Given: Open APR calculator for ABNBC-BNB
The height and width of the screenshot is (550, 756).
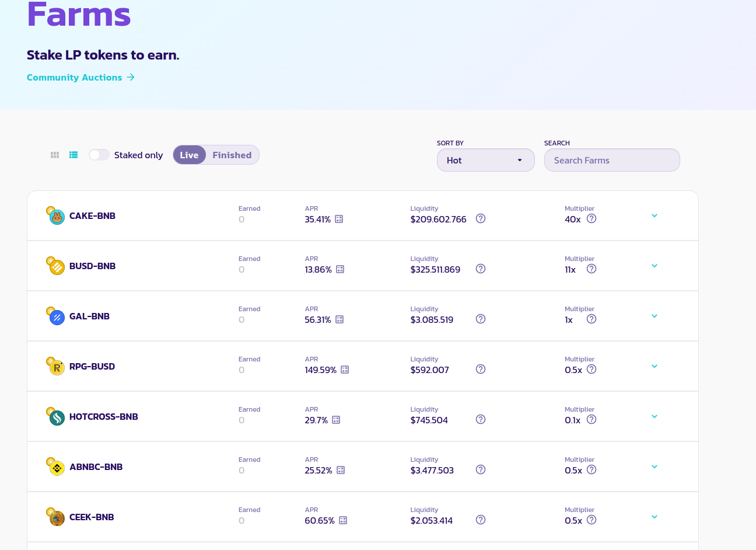Looking at the screenshot, I should click(341, 470).
